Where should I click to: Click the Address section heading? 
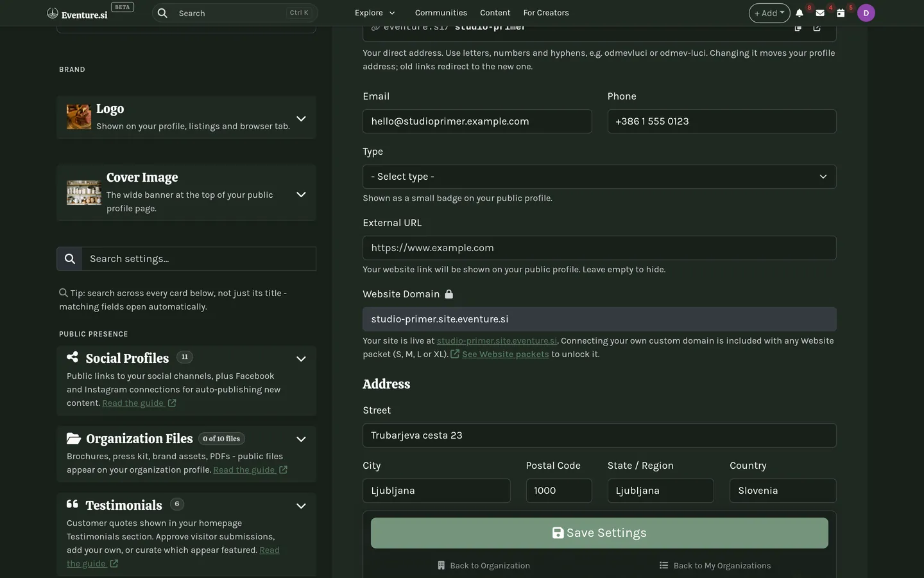386,384
